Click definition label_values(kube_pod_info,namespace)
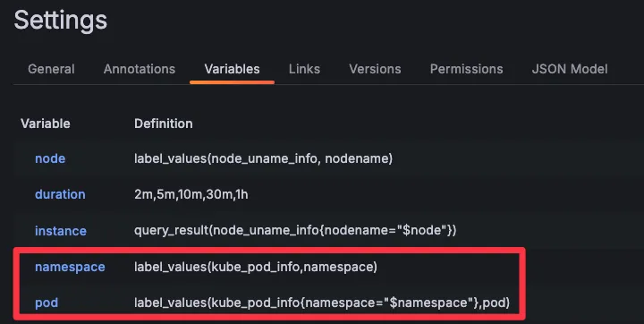Image resolution: width=644 pixels, height=324 pixels. [x=256, y=267]
